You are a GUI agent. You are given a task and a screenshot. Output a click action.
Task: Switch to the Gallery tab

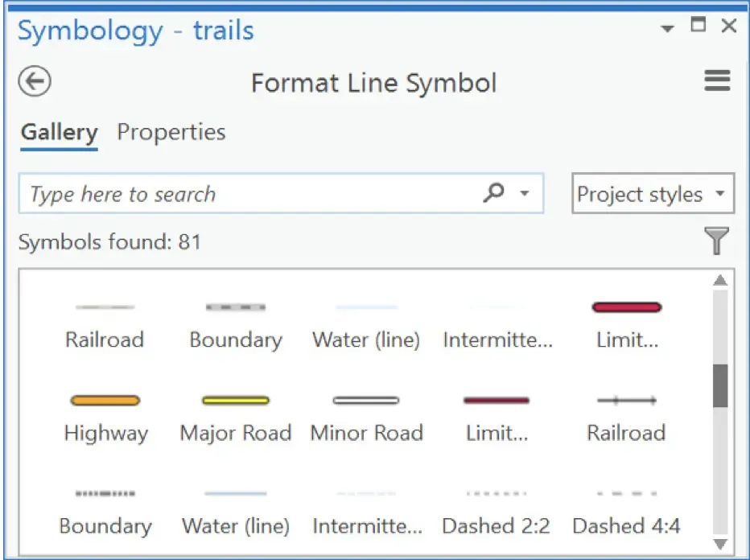pos(60,132)
